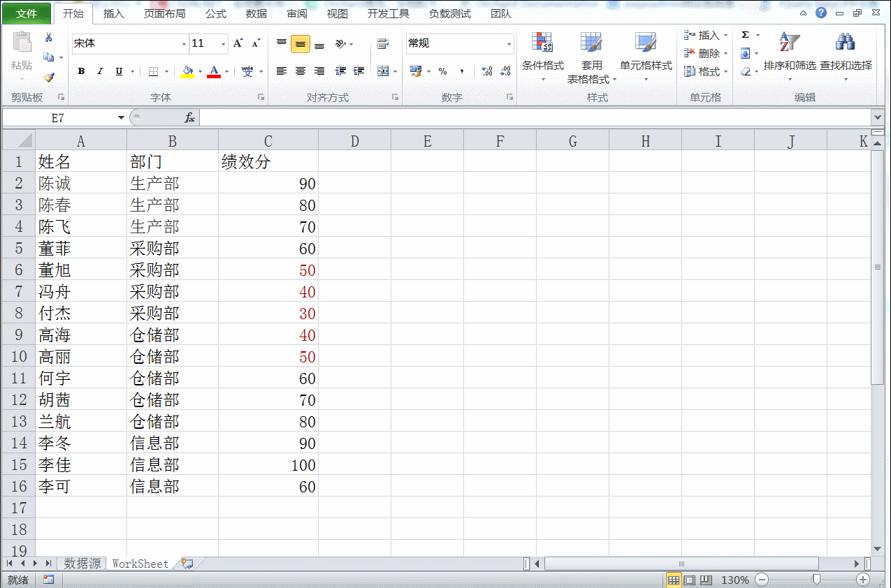Click the 查找和选择 find and select button
Screen dimensions: 891x588
[846, 56]
